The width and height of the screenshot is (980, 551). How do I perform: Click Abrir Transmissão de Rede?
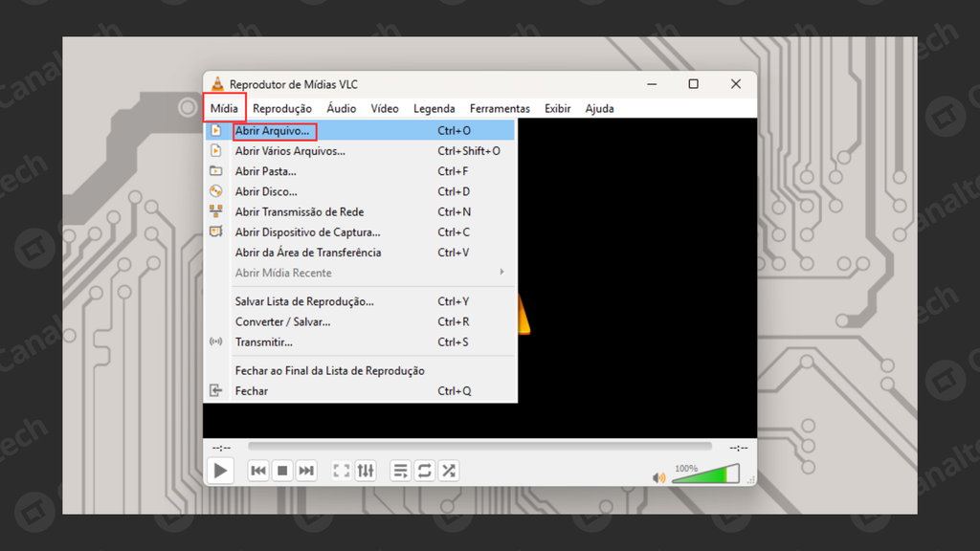pyautogui.click(x=300, y=212)
